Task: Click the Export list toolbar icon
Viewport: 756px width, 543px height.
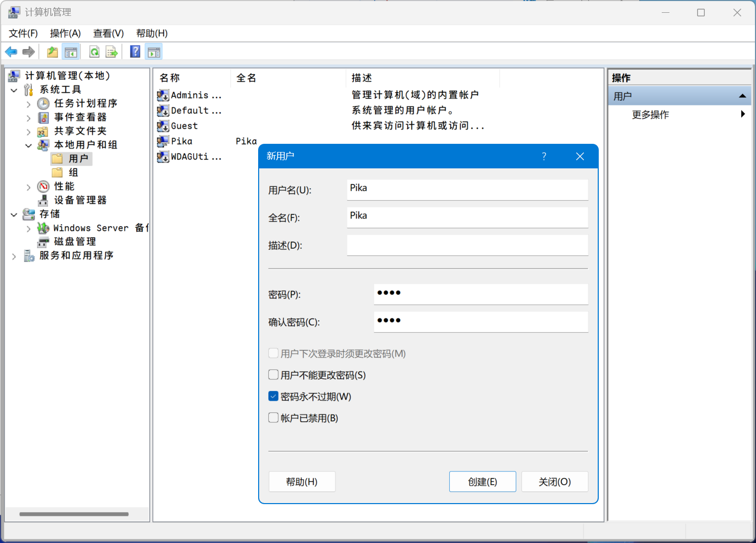Action: point(112,52)
